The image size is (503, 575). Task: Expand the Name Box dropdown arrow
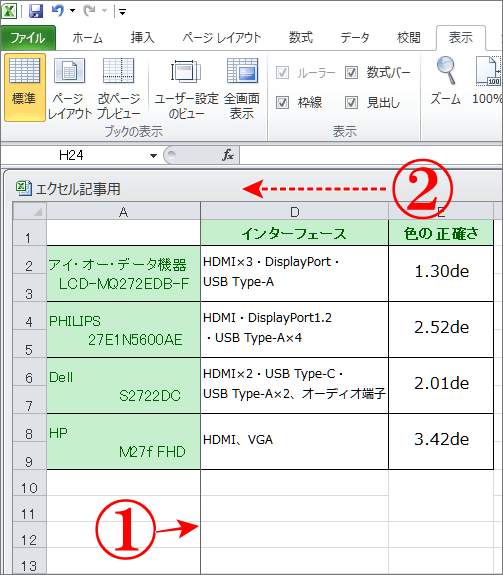[x=153, y=156]
